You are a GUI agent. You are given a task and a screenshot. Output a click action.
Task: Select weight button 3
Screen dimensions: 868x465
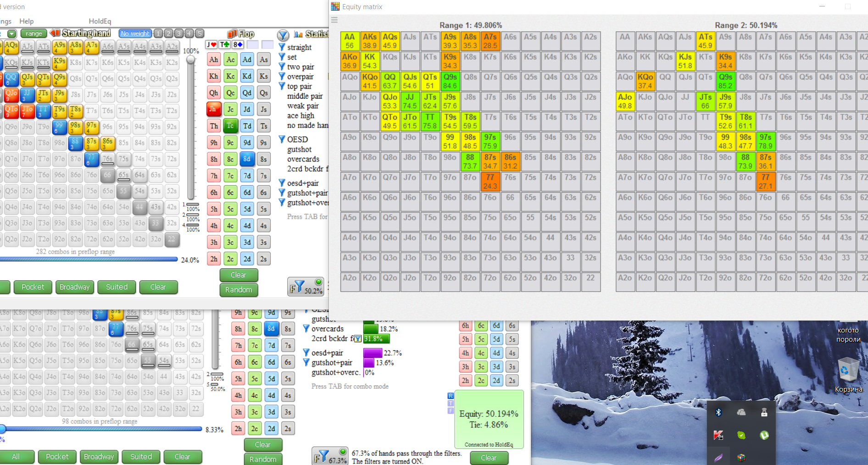179,33
